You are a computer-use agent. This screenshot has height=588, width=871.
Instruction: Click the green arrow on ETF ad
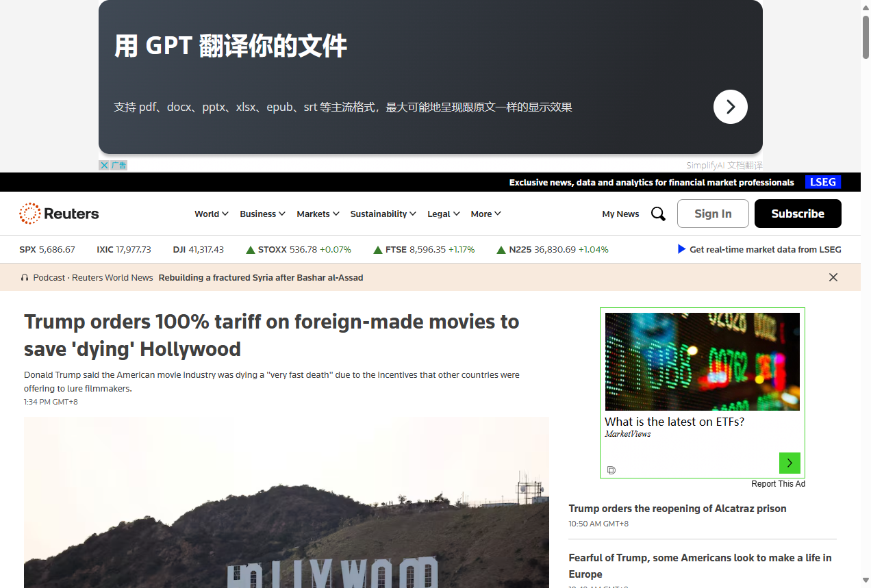790,463
